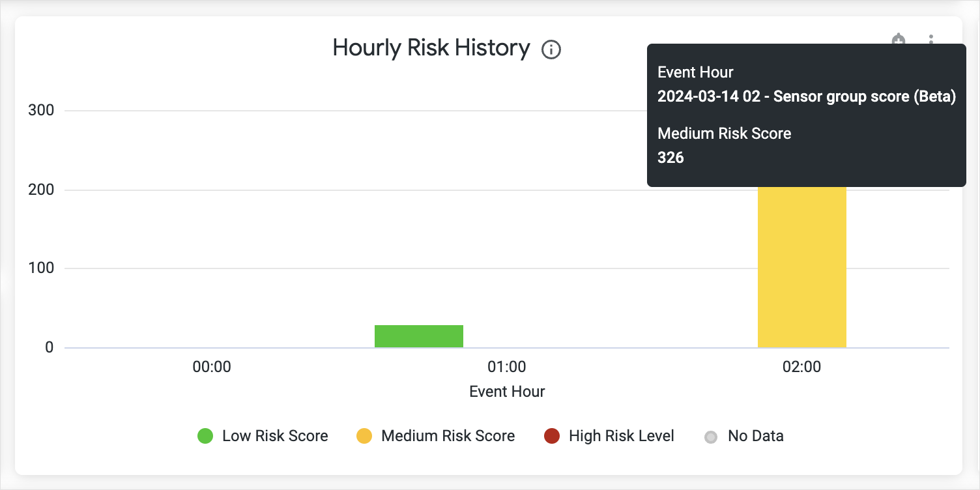This screenshot has height=490, width=980.
Task: Click the 02:00 x-axis label
Action: (x=802, y=367)
